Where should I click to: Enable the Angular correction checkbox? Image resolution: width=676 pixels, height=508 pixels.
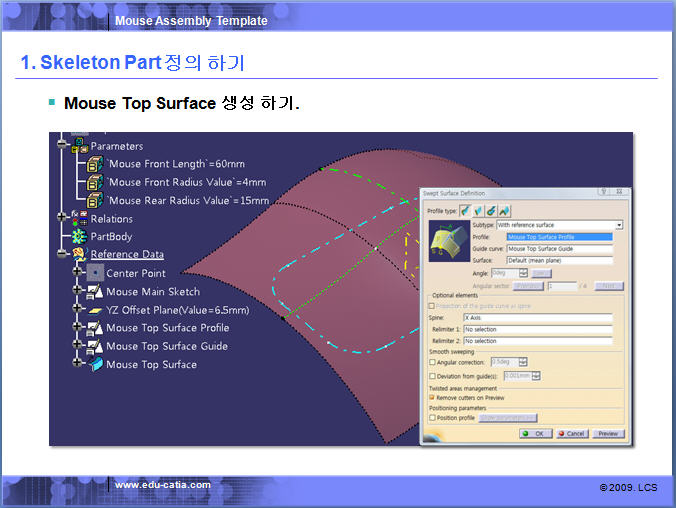coord(432,361)
